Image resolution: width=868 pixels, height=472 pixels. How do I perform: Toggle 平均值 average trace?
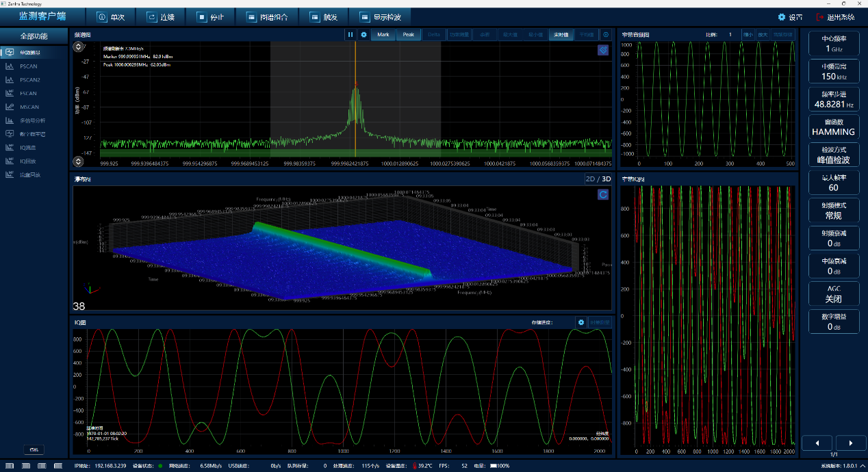point(587,34)
